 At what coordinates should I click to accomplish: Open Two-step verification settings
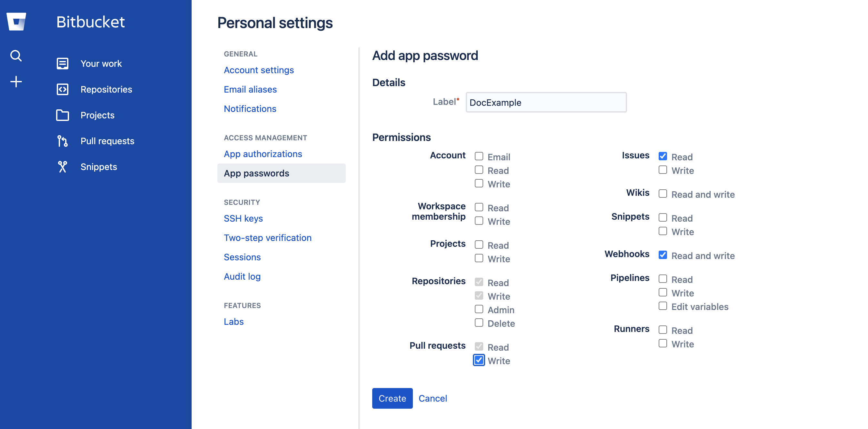coord(267,238)
